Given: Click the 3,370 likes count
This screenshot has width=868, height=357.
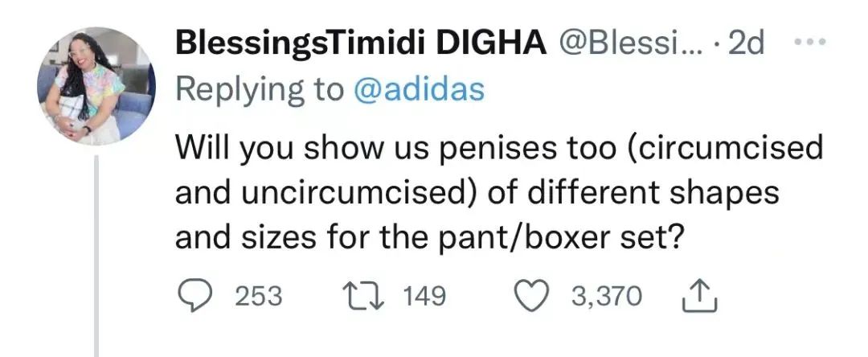Looking at the screenshot, I should click(x=607, y=297).
